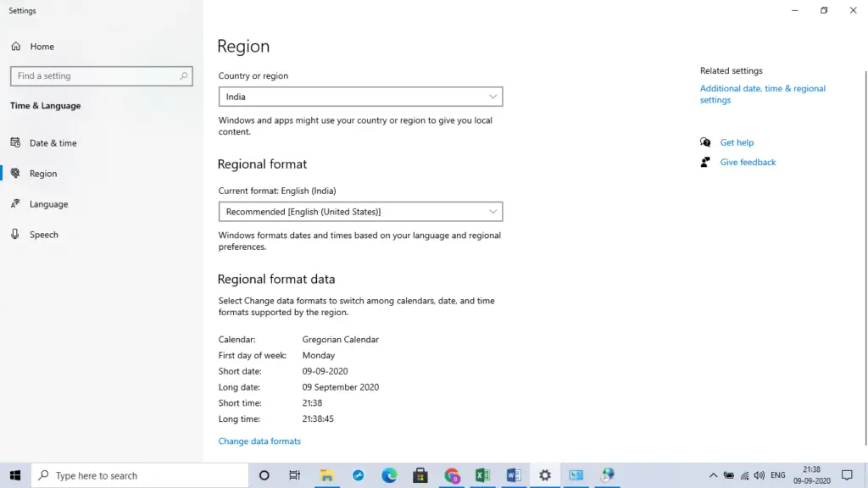Click the Short time value 21:38
The width and height of the screenshot is (868, 488).
point(312,402)
